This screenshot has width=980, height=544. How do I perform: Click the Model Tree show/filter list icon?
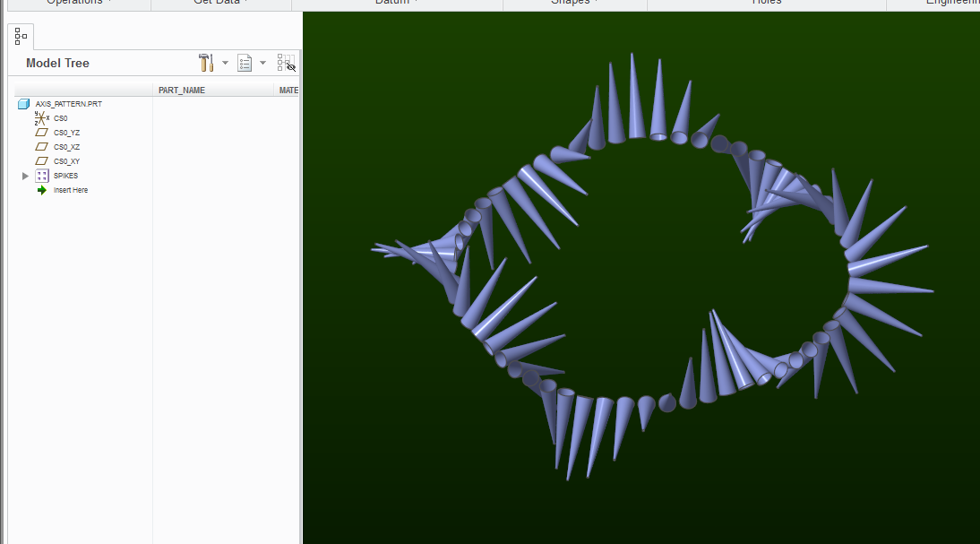click(245, 63)
